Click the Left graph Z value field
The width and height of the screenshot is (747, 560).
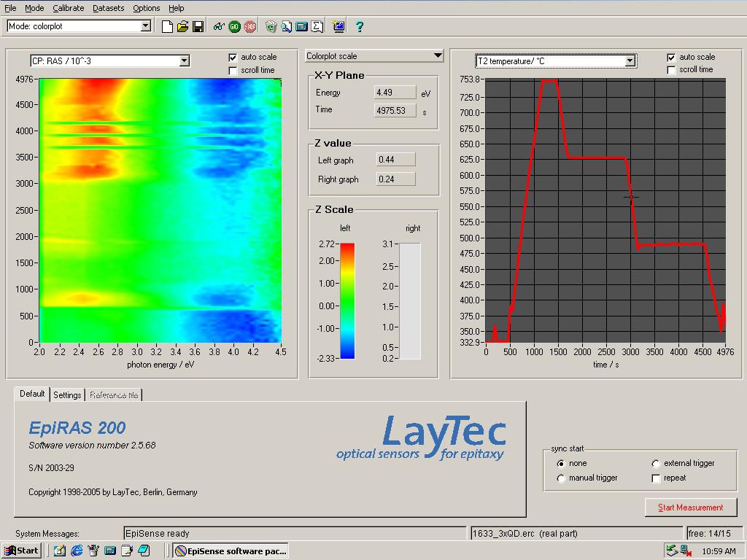point(395,160)
